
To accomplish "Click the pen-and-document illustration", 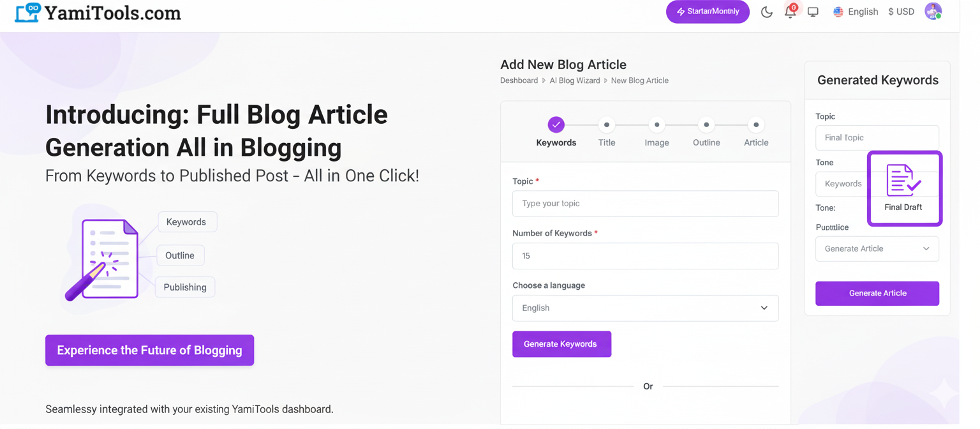I will tap(103, 259).
